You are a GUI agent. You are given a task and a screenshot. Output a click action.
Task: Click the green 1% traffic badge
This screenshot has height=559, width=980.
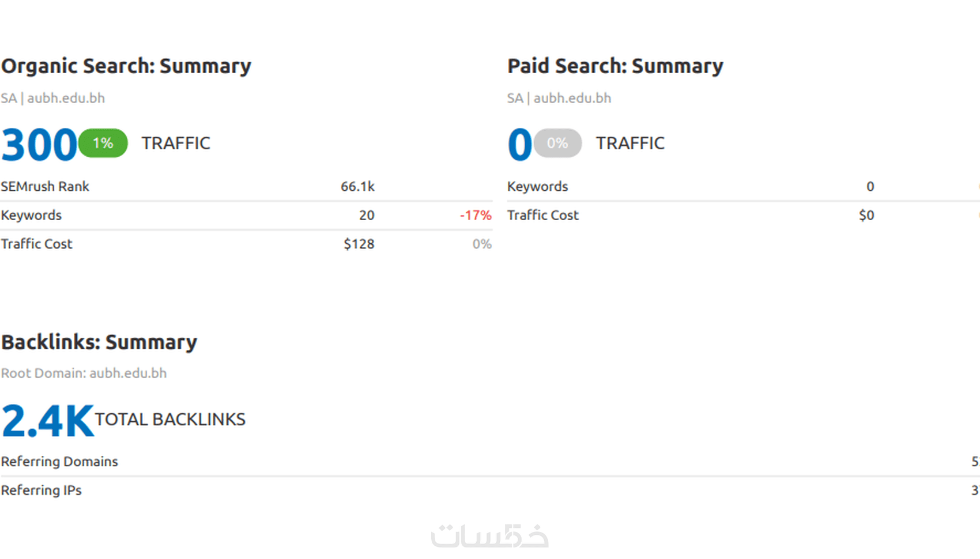click(103, 143)
